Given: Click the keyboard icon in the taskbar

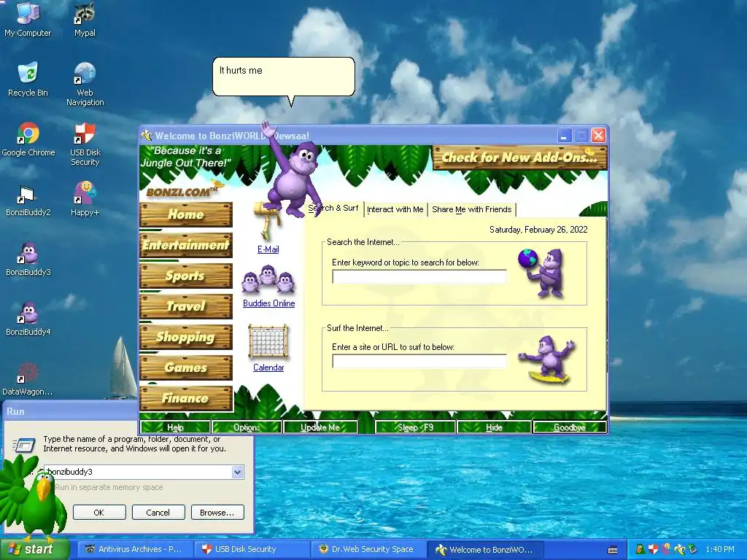Looking at the screenshot, I should pos(613,550).
